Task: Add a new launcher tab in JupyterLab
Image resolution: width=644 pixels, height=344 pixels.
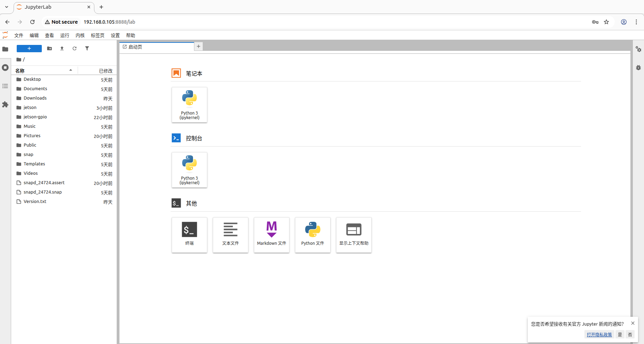Action: [199, 46]
